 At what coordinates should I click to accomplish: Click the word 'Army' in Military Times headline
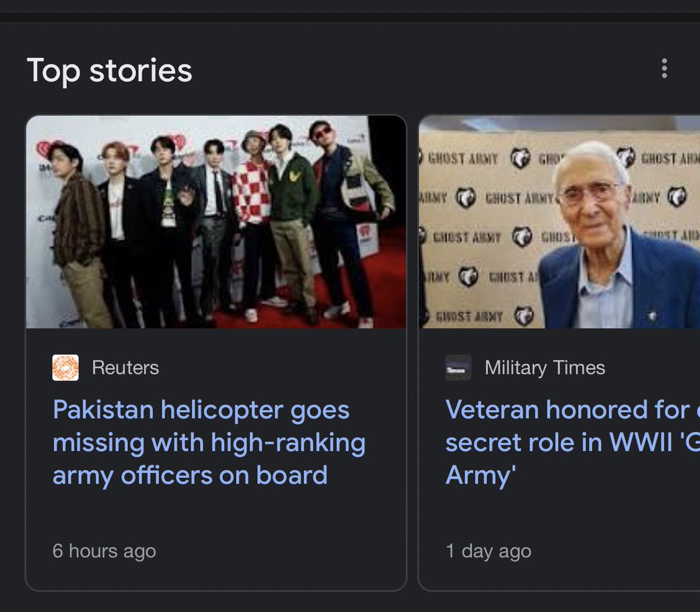tap(481, 475)
